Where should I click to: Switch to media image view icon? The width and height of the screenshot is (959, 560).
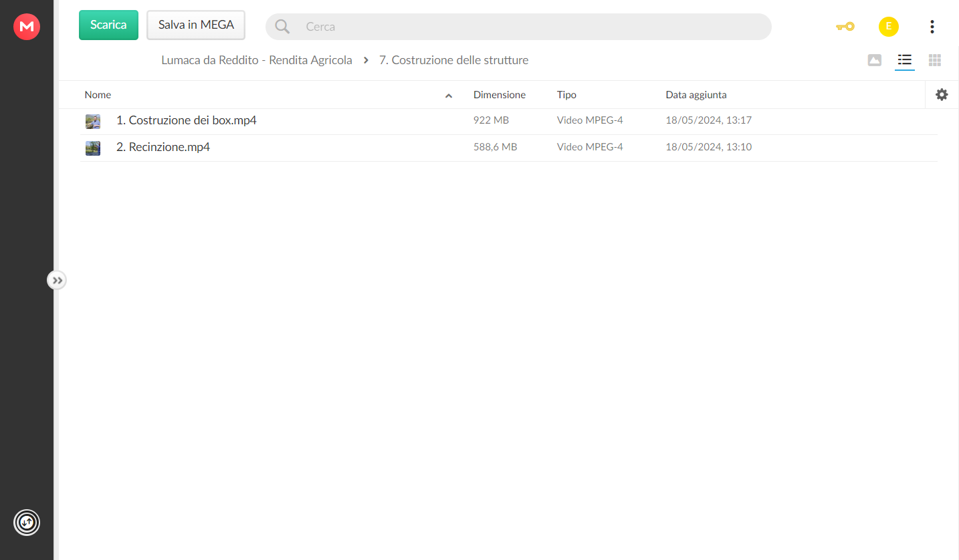coord(875,60)
